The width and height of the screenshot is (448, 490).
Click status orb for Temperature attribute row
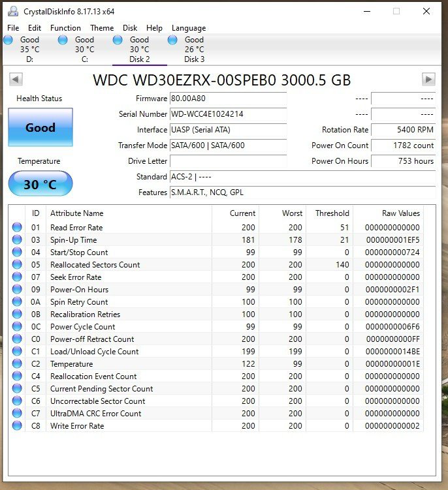(x=17, y=363)
